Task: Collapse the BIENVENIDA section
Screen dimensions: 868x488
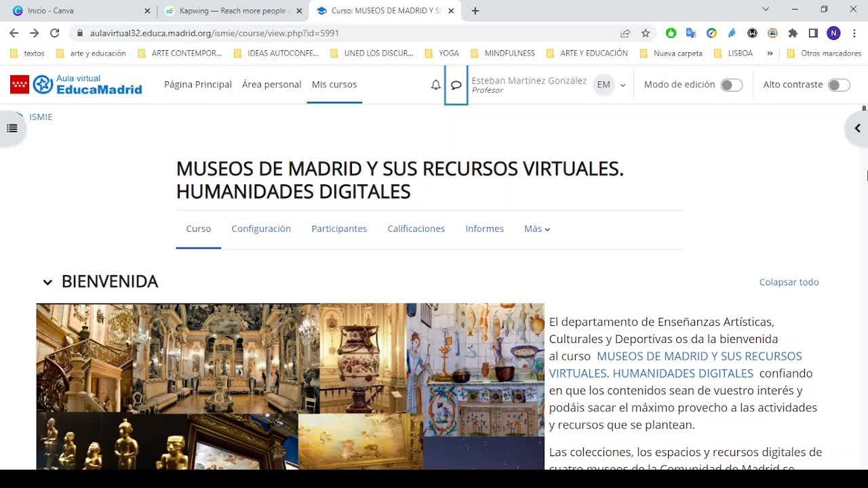Action: [47, 282]
